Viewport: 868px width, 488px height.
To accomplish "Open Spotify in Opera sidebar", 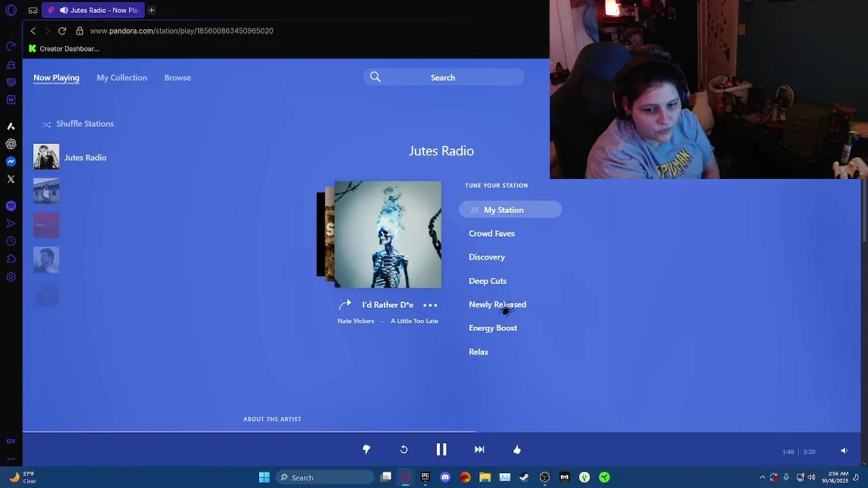I will point(11,205).
